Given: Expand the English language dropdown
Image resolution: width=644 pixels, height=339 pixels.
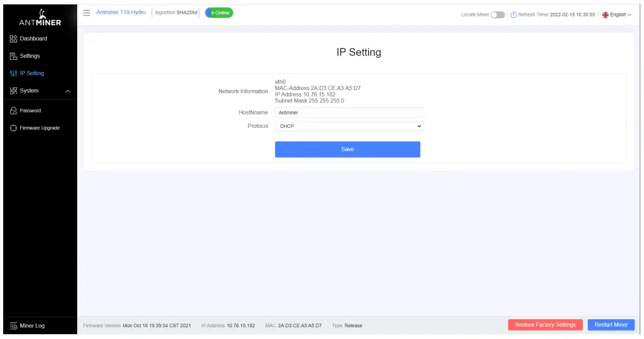Looking at the screenshot, I should pos(616,14).
